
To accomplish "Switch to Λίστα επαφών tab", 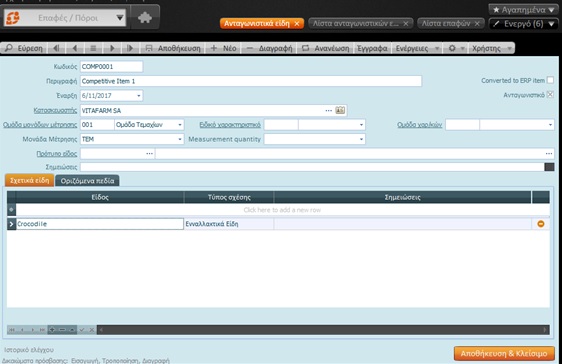I will [x=446, y=24].
